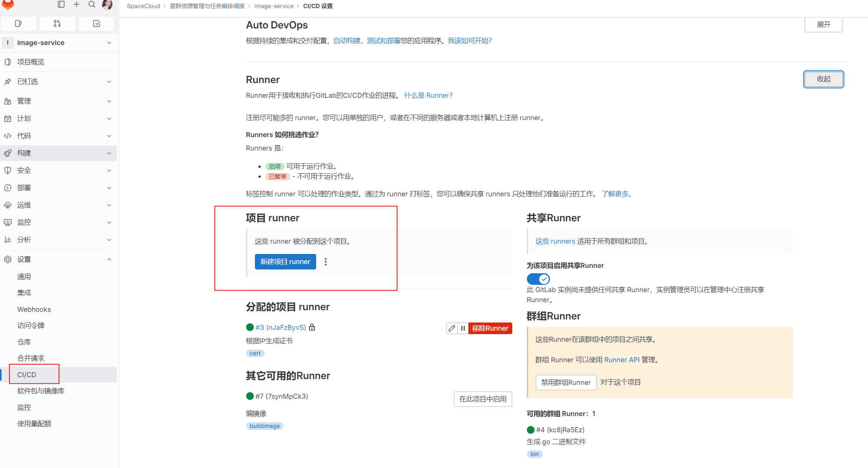
Task: Click the 新建项目 runner button
Action: (x=285, y=261)
